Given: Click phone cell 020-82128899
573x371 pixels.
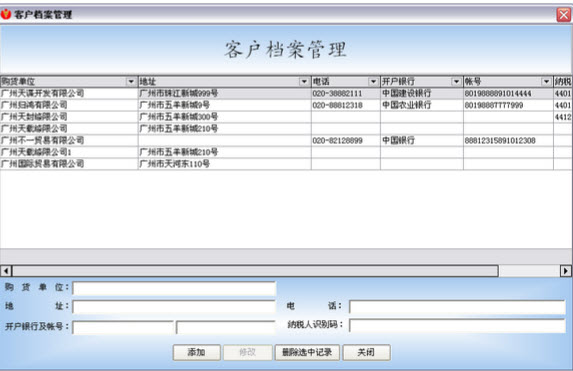Looking at the screenshot, I should pyautogui.click(x=345, y=140).
